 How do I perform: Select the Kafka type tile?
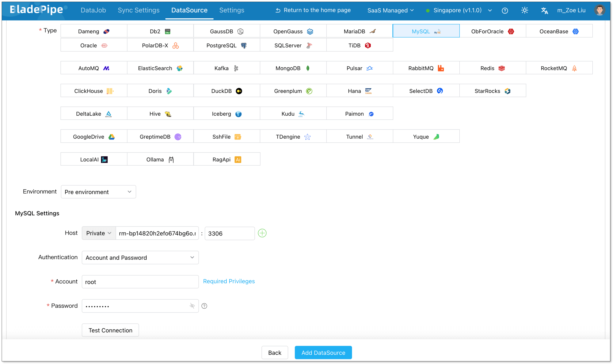click(x=227, y=68)
